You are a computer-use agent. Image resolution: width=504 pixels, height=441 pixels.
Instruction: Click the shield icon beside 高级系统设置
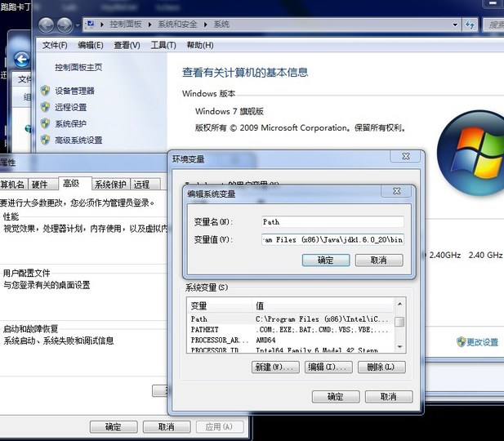pos(45,140)
